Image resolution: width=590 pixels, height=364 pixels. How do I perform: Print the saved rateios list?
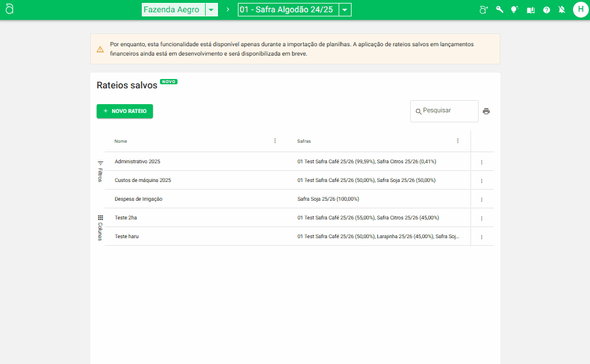coord(486,111)
